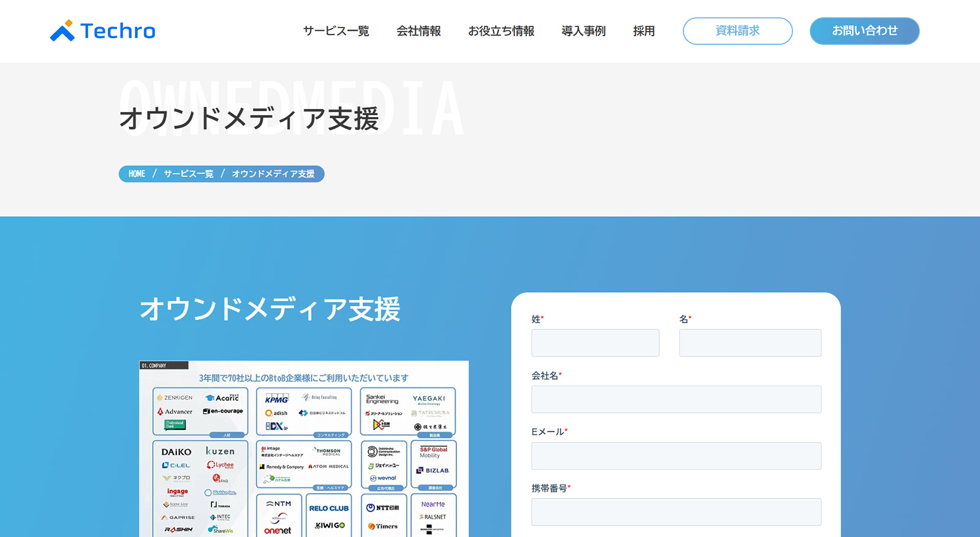
Task: Click the RALSNET logo
Action: [x=433, y=517]
